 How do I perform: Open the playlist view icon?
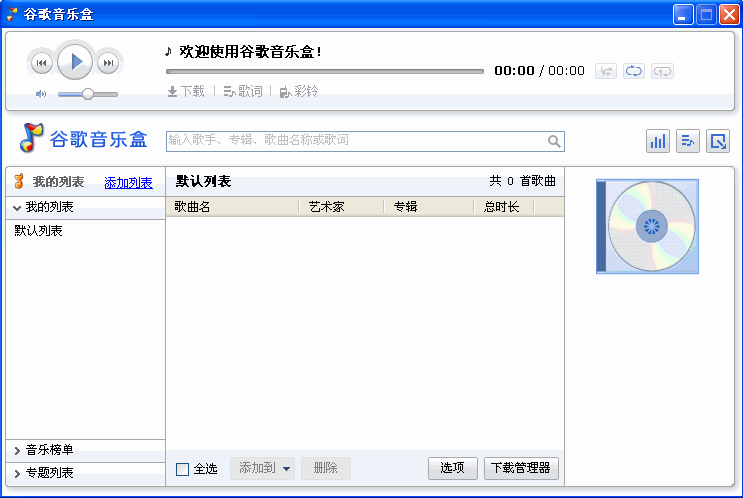[x=688, y=141]
